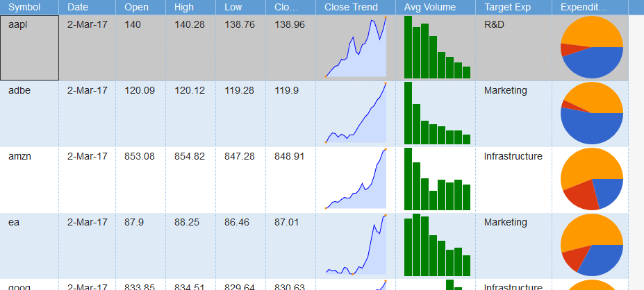Select the high value 140.28
Viewport: 644px width, 290px height.
tap(190, 24)
